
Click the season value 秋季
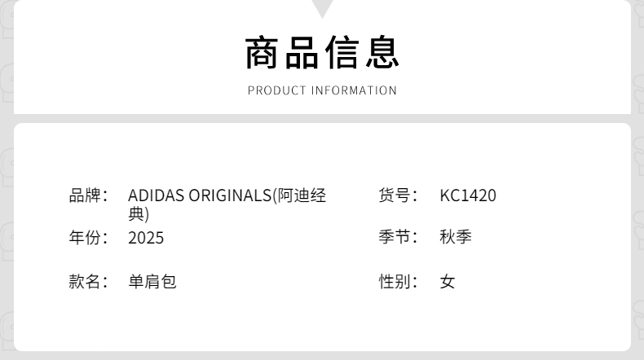pyautogui.click(x=456, y=238)
